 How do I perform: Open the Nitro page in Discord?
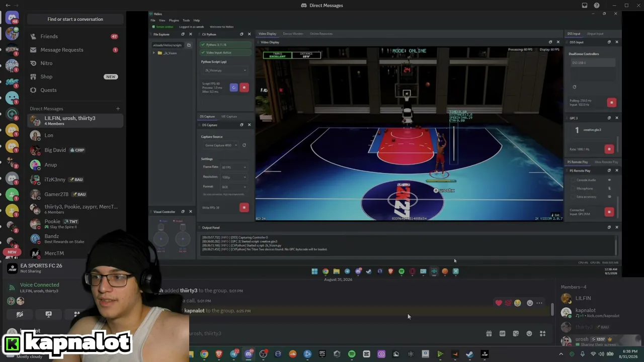[x=75, y=63]
